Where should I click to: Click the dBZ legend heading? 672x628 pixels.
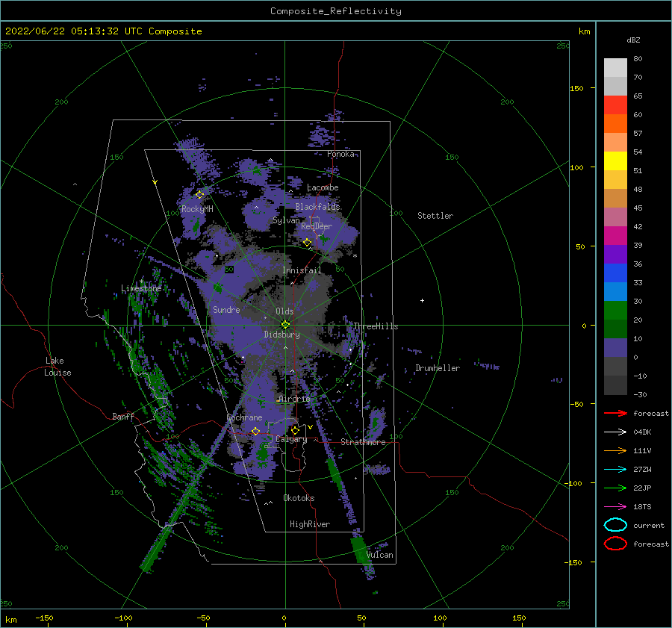pos(633,40)
